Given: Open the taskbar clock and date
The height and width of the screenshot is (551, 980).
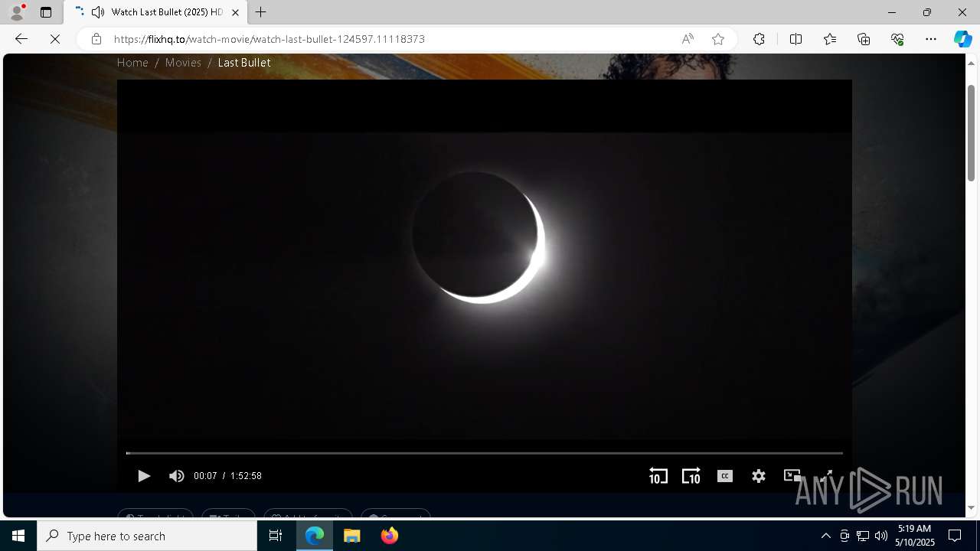Looking at the screenshot, I should point(916,536).
